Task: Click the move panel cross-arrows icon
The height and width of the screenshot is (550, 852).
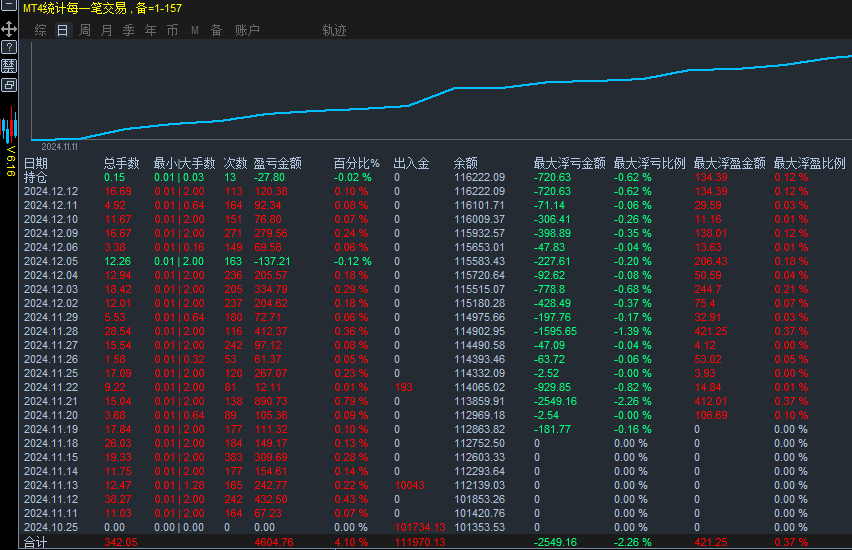Action: pos(9,29)
